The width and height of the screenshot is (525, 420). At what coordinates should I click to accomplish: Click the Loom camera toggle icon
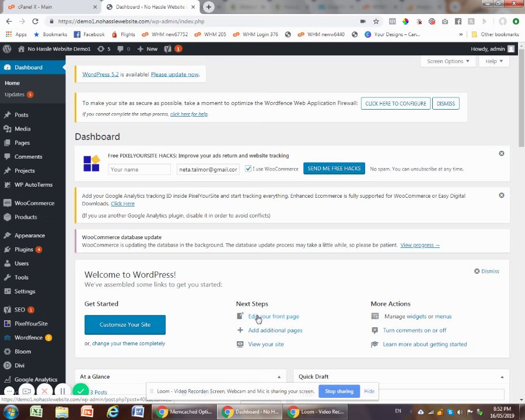pyautogui.click(x=27, y=391)
